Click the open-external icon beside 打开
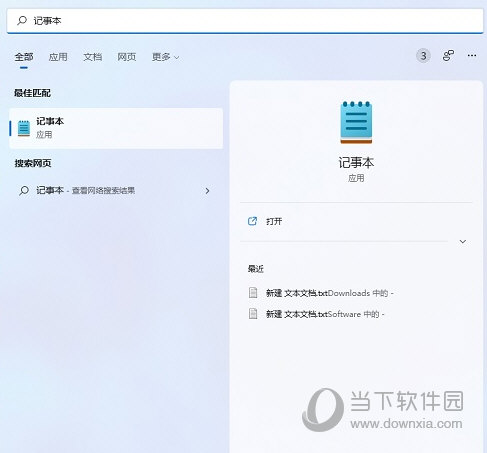This screenshot has width=487, height=453. pyautogui.click(x=253, y=221)
